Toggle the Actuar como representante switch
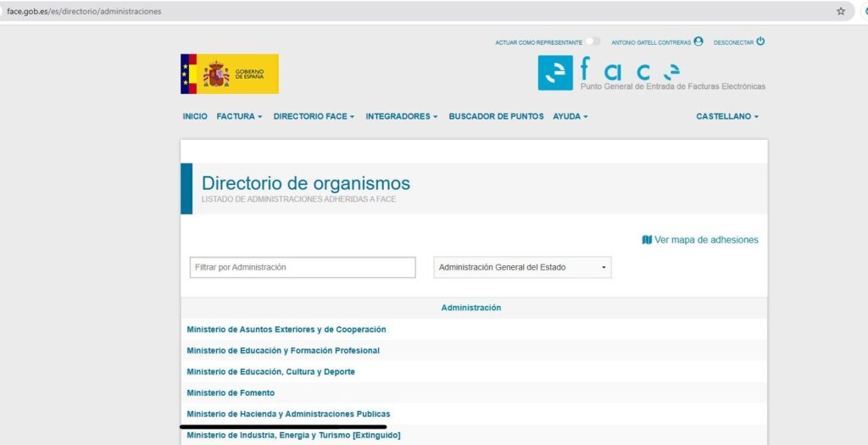Viewport: 868px width, 445px height. (593, 42)
